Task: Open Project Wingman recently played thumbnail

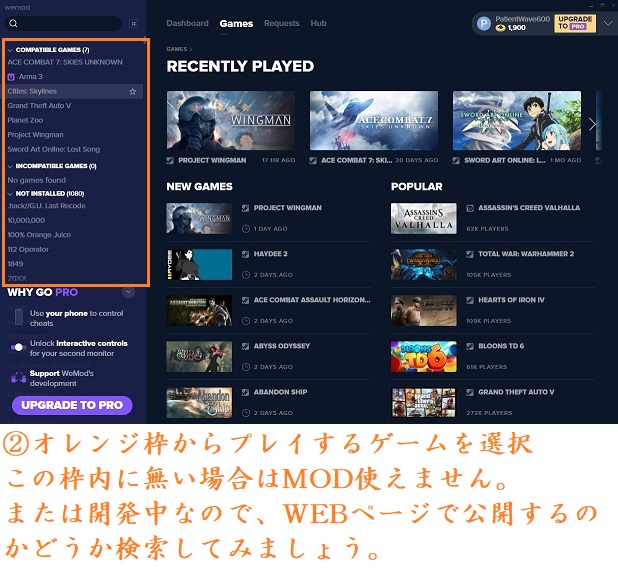Action: (231, 120)
